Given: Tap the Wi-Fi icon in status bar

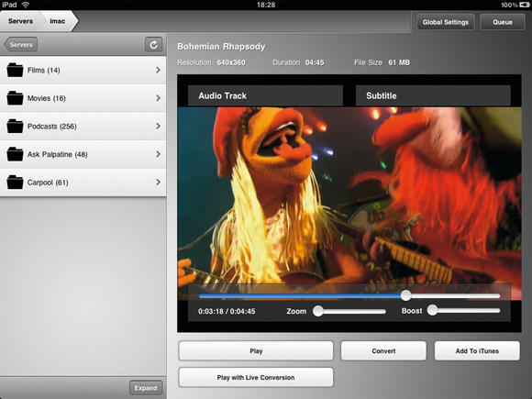Looking at the screenshot, I should click(x=25, y=5).
